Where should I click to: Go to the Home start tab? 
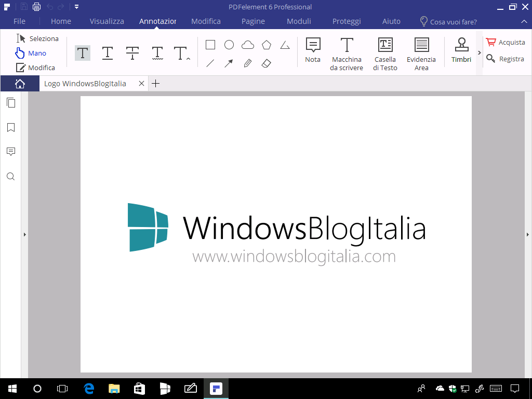pos(20,84)
